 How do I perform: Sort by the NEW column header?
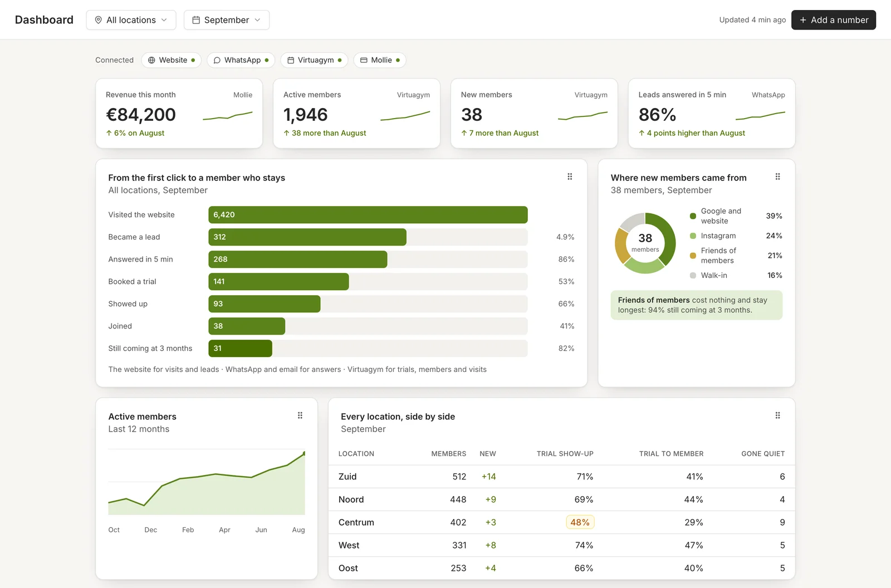pos(488,454)
